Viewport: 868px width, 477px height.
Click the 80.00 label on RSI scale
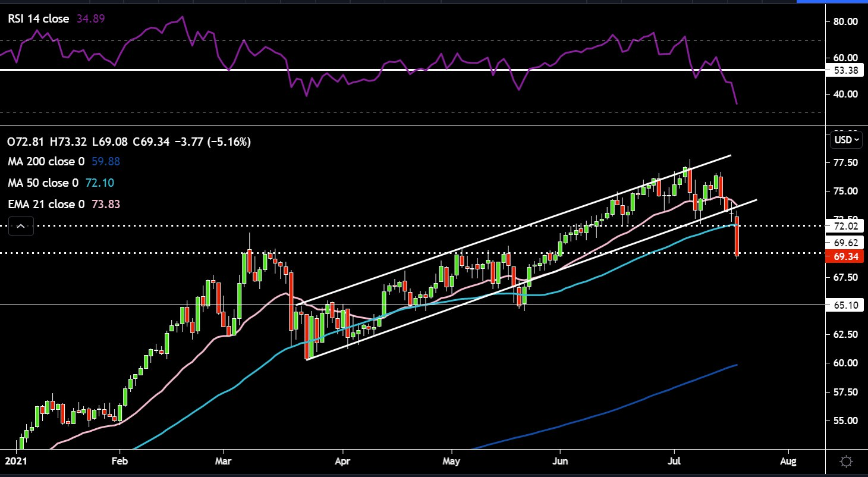click(x=846, y=22)
